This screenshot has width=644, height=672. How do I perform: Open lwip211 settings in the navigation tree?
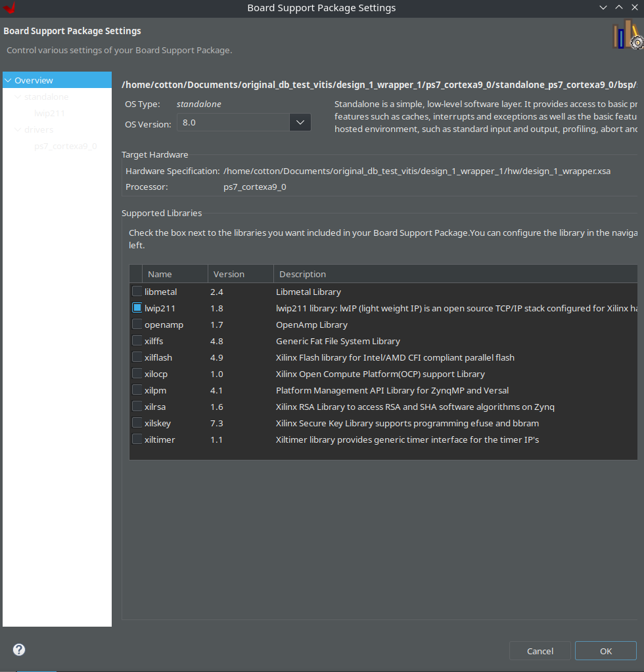coord(50,113)
